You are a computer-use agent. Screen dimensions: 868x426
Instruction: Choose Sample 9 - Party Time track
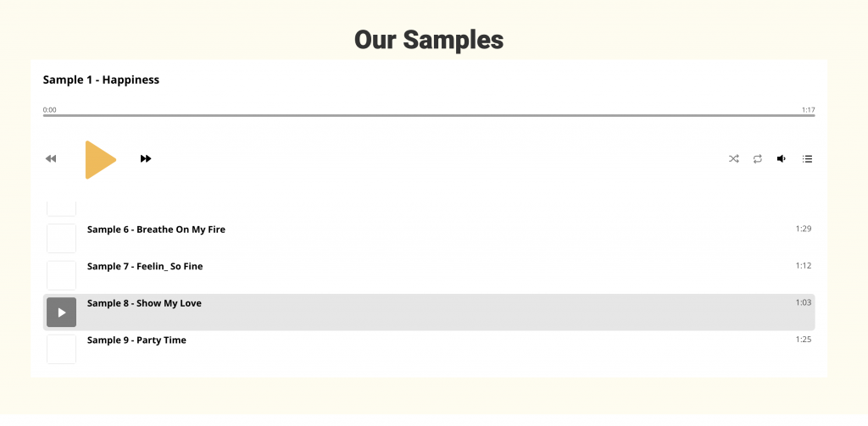(429, 349)
